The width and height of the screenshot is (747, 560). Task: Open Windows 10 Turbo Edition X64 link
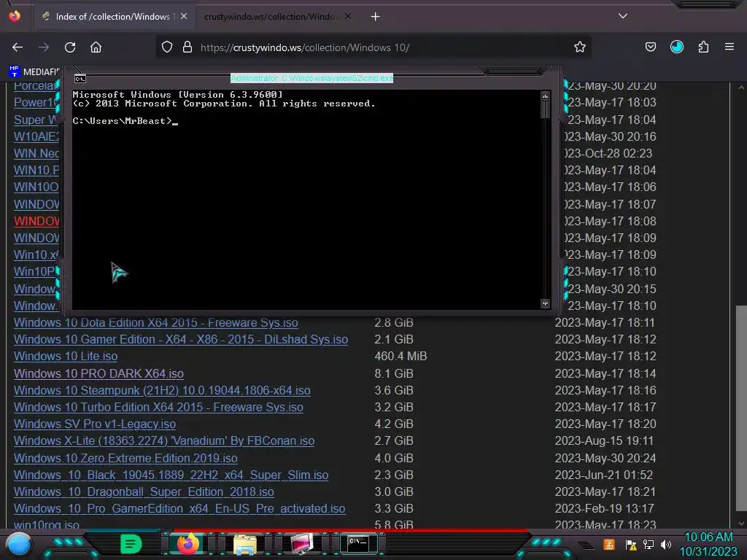point(158,407)
